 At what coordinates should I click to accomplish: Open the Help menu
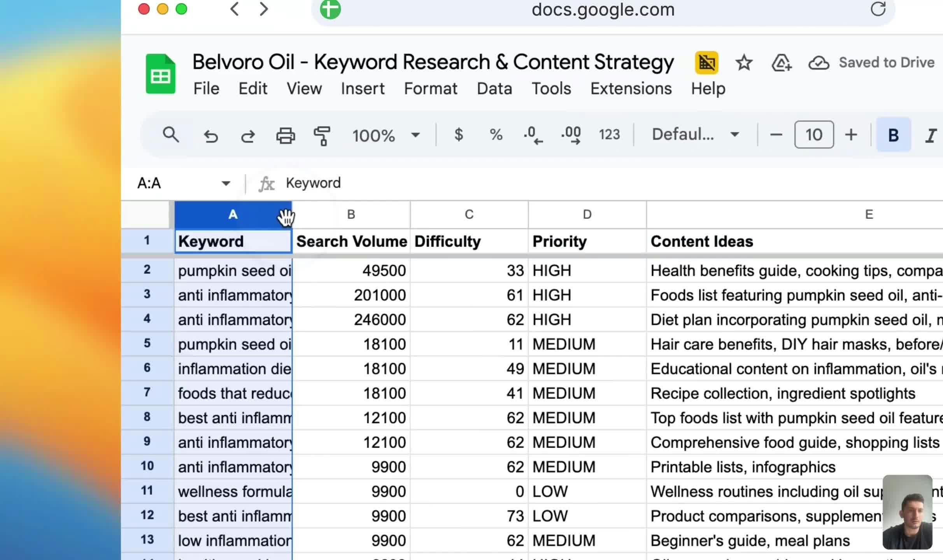[x=708, y=89]
